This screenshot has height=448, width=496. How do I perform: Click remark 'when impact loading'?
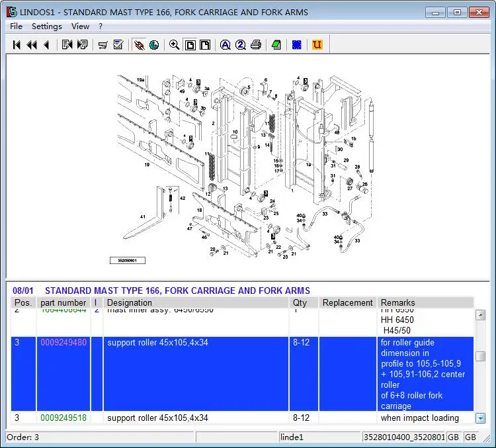[x=420, y=418]
